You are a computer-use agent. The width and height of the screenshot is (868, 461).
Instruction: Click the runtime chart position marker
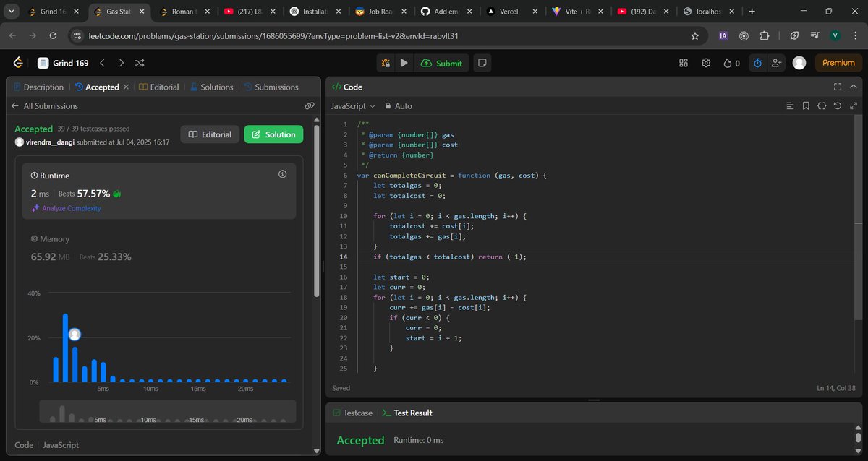74,335
